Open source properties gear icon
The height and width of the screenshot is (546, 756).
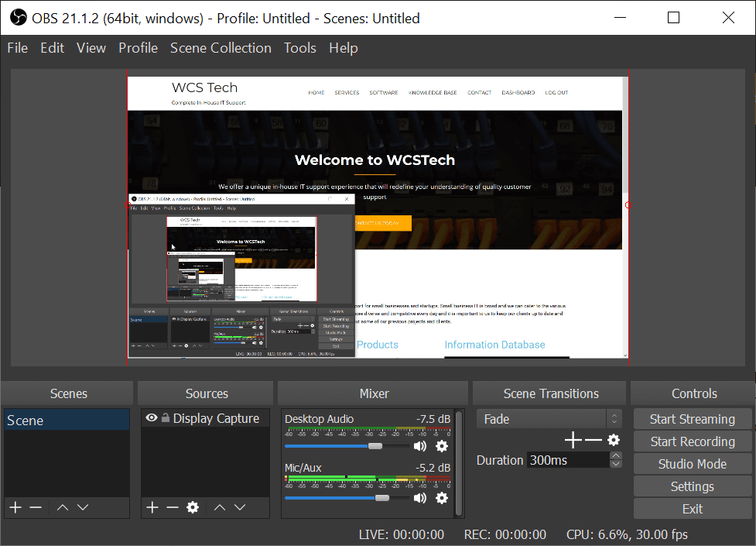193,507
